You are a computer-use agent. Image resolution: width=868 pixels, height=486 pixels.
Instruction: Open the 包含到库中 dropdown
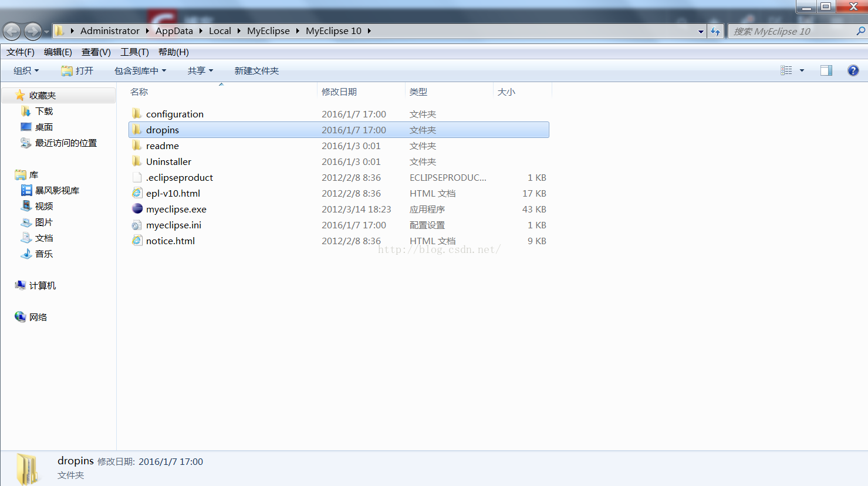(140, 70)
